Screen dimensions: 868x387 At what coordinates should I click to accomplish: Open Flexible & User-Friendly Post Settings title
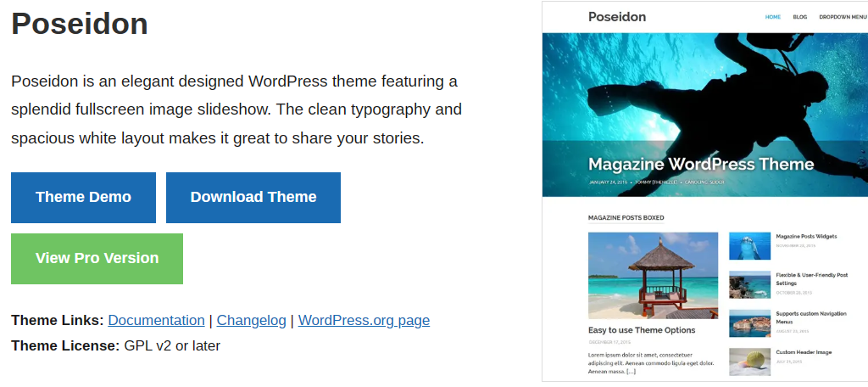[x=811, y=279]
